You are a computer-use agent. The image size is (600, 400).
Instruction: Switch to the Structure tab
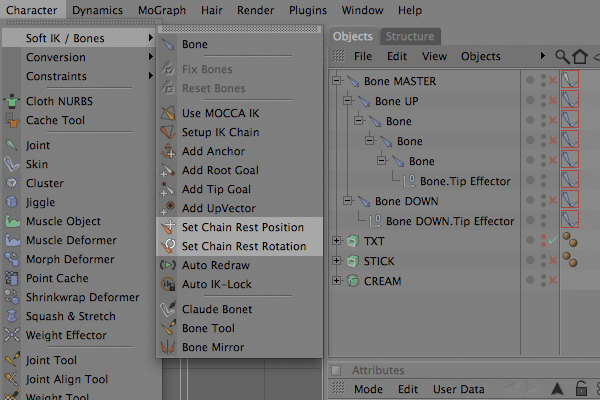[410, 36]
